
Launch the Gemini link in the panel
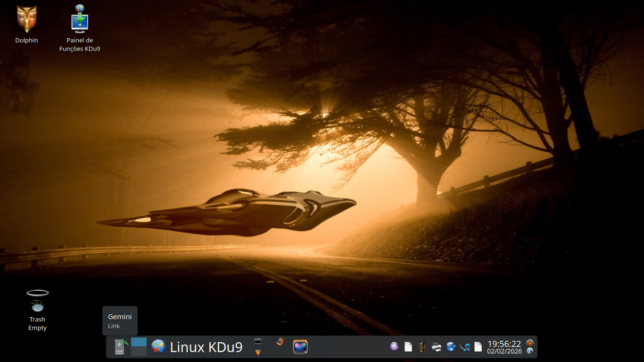coord(121,347)
